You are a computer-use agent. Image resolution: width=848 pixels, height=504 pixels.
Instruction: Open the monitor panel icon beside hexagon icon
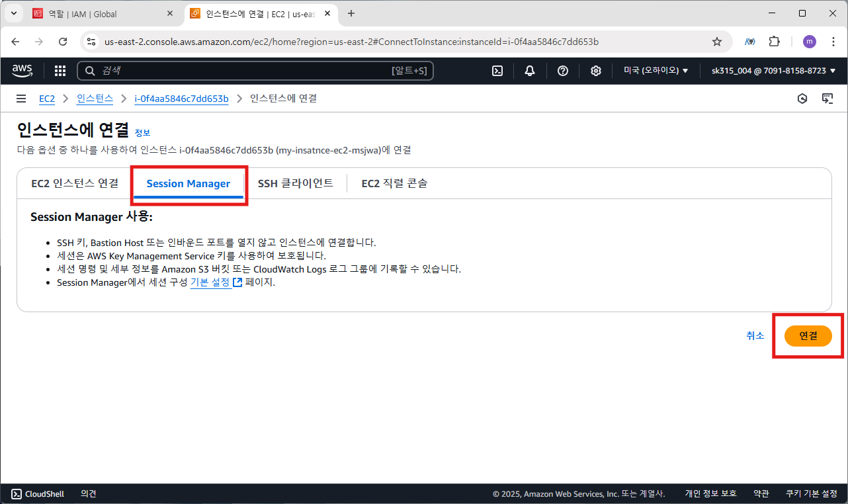tap(827, 99)
